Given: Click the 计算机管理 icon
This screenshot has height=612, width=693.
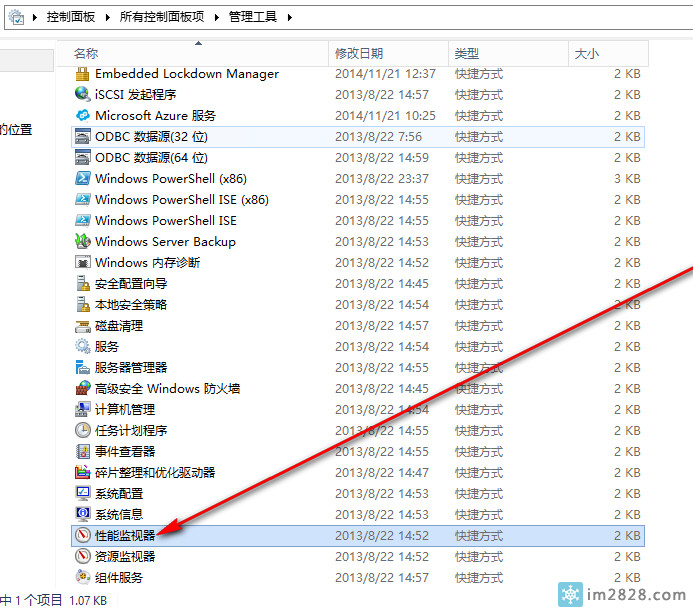Looking at the screenshot, I should [x=82, y=410].
